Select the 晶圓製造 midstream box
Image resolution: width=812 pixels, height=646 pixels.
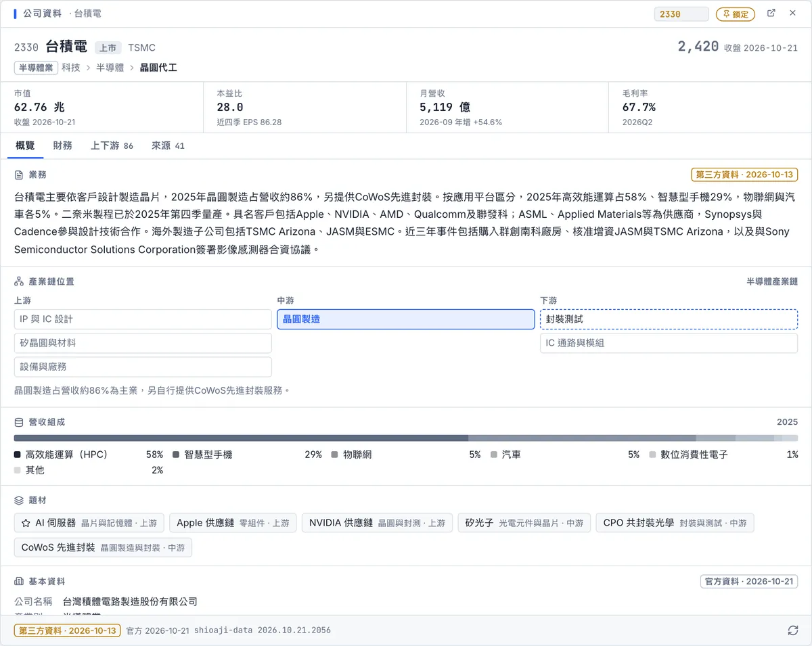point(406,319)
